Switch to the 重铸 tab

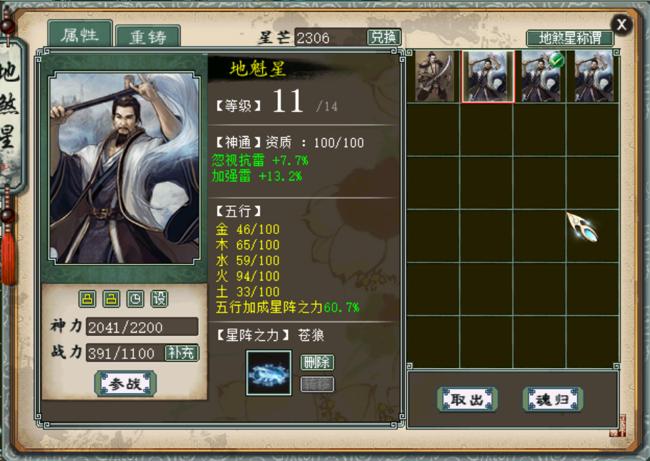[x=148, y=36]
